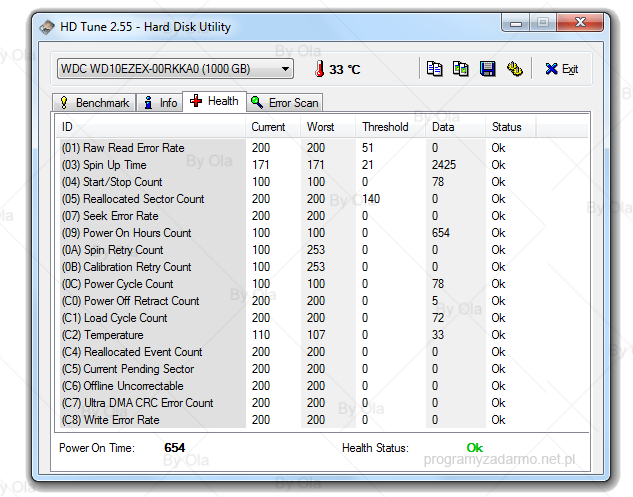Click the 253 worst value for Spin Retry Count
Image resolution: width=633 pixels, height=497 pixels.
click(x=316, y=250)
